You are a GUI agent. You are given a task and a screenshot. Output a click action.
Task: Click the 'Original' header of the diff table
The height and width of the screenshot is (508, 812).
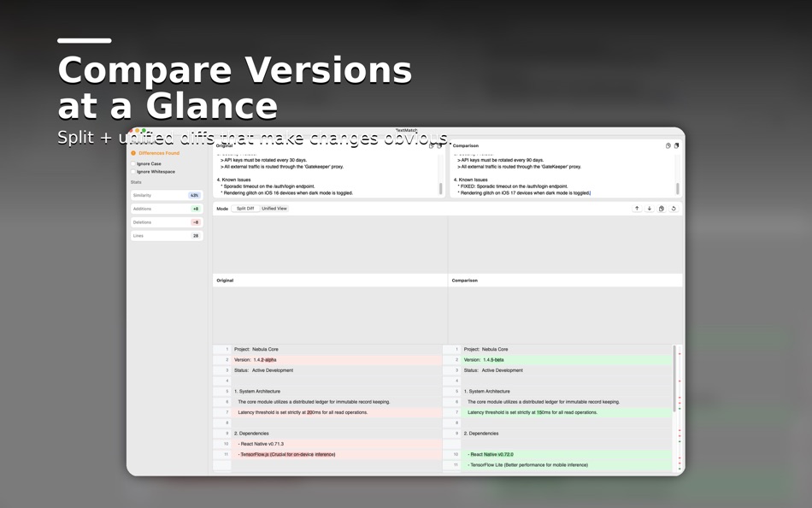click(225, 281)
